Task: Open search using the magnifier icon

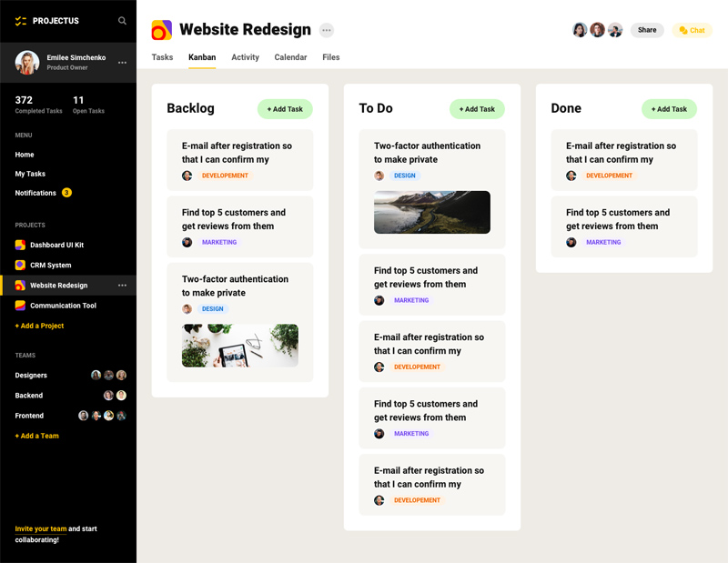Action: point(122,20)
